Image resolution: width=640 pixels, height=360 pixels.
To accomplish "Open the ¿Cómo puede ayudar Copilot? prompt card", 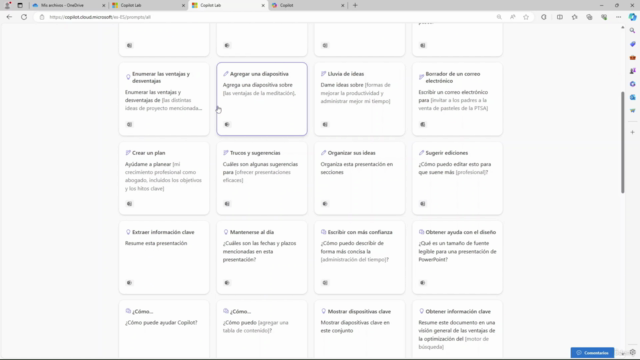I will pos(164,330).
